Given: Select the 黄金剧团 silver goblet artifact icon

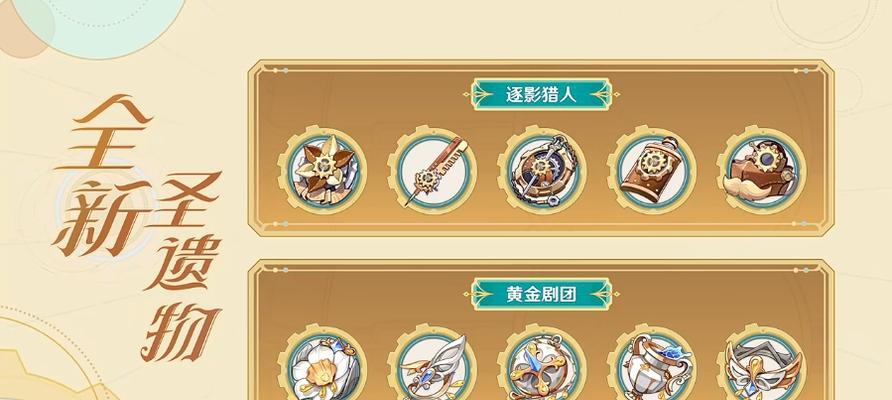Looking at the screenshot, I should 651,362.
